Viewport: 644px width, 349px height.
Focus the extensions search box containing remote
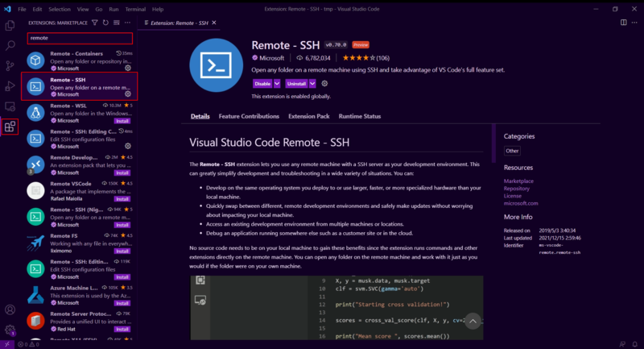(80, 38)
